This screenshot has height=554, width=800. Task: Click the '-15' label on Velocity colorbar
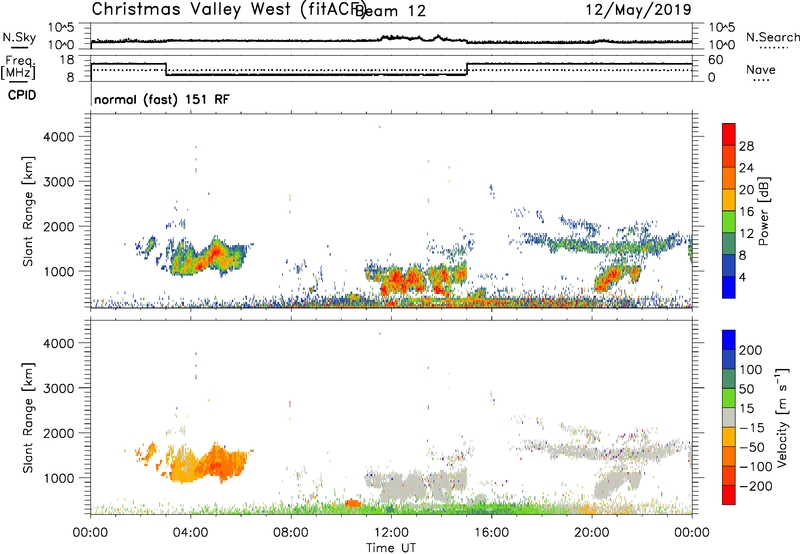[x=752, y=427]
